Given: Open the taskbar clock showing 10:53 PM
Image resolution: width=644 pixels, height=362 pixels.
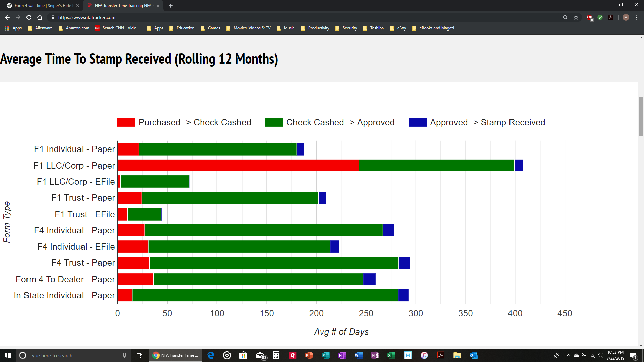Looking at the screenshot, I should pyautogui.click(x=615, y=355).
